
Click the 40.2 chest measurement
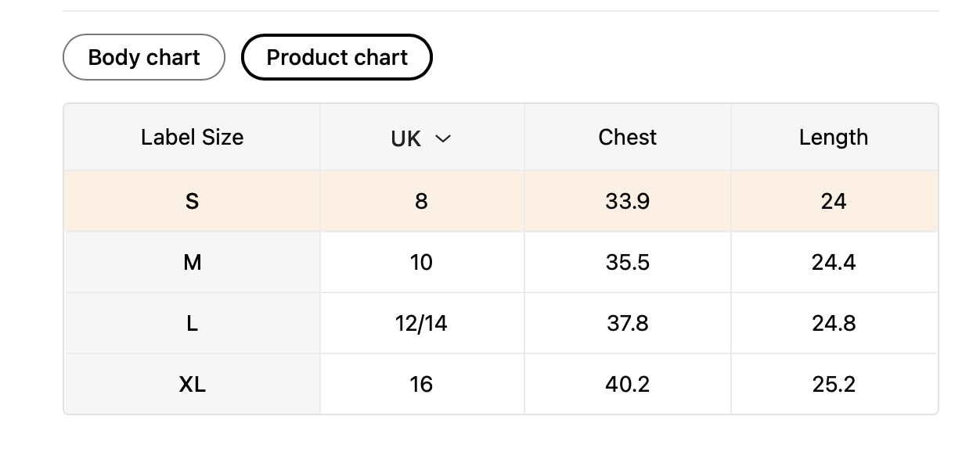click(x=627, y=384)
